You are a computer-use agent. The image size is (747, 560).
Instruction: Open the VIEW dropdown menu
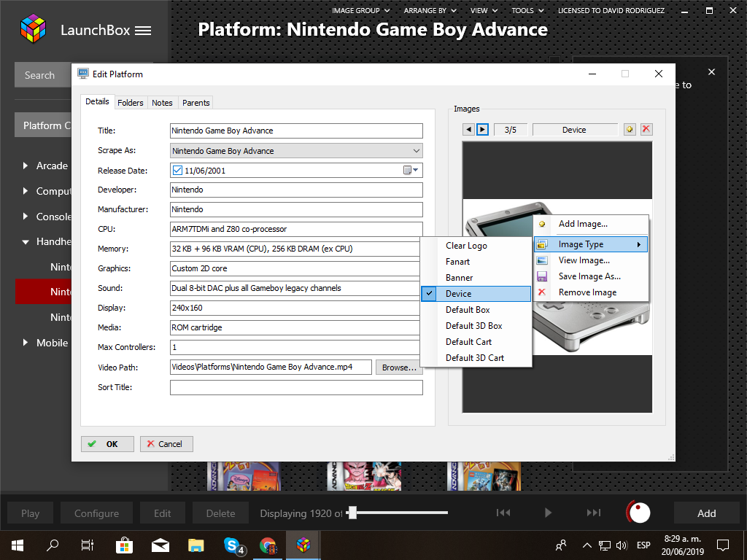484,10
